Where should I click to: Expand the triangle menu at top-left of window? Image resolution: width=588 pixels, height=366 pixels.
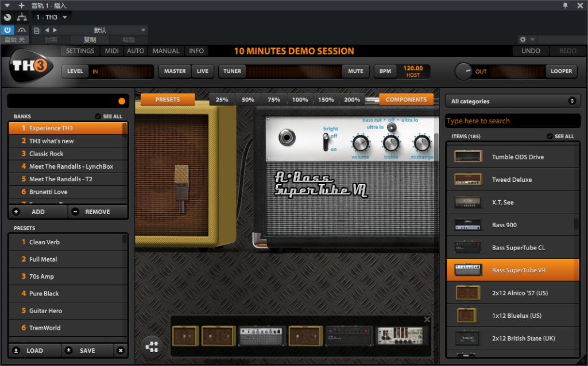(7, 5)
